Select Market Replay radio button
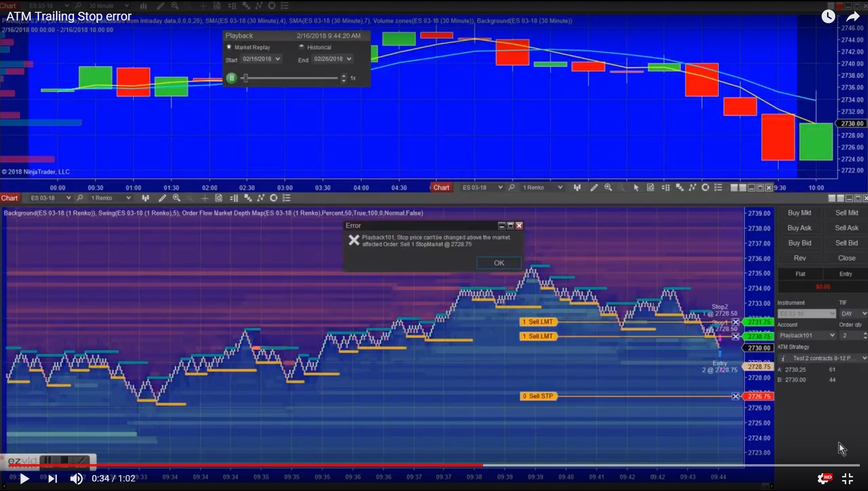Screen dimensions: 868x491 [229, 47]
